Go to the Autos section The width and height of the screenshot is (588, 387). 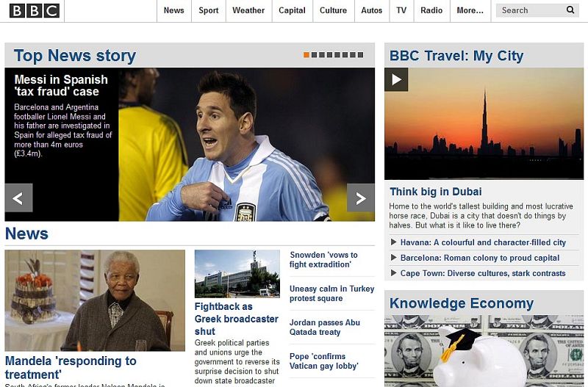click(372, 10)
